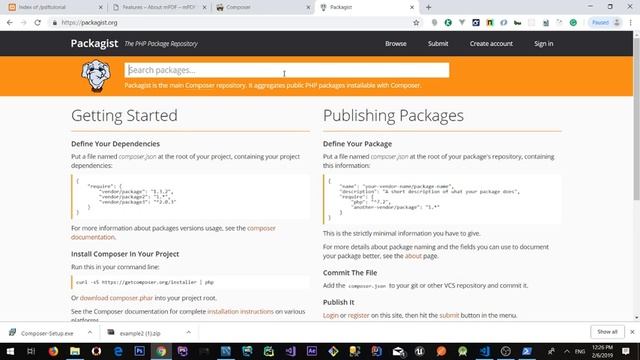Click the Packagist elephant mascot logo
Screen dimensions: 640x360
pyautogui.click(x=96, y=76)
